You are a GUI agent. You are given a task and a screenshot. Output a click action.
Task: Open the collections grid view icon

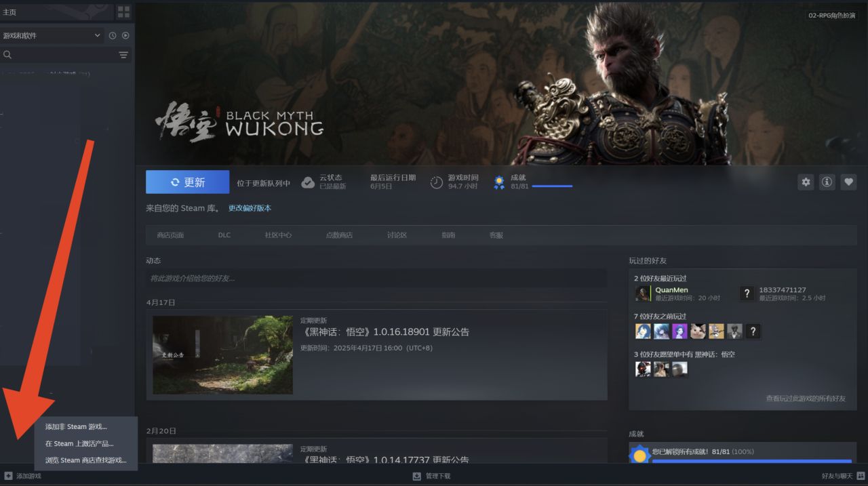pyautogui.click(x=123, y=12)
